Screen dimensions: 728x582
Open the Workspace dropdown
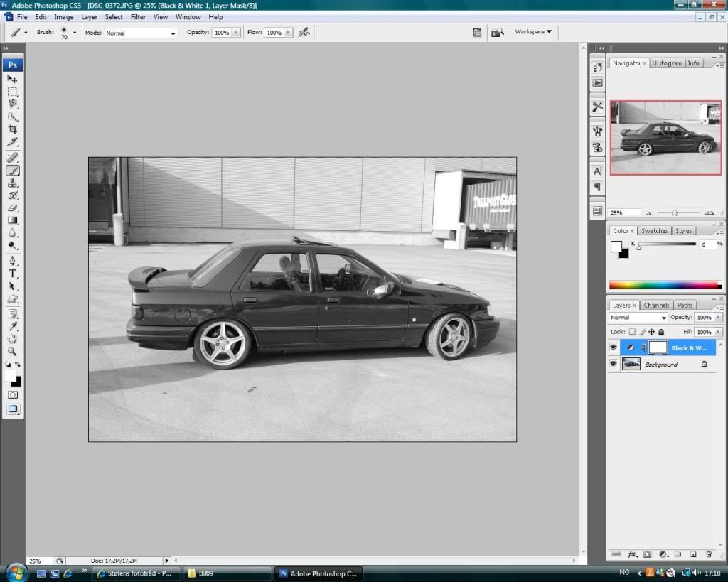pyautogui.click(x=533, y=31)
